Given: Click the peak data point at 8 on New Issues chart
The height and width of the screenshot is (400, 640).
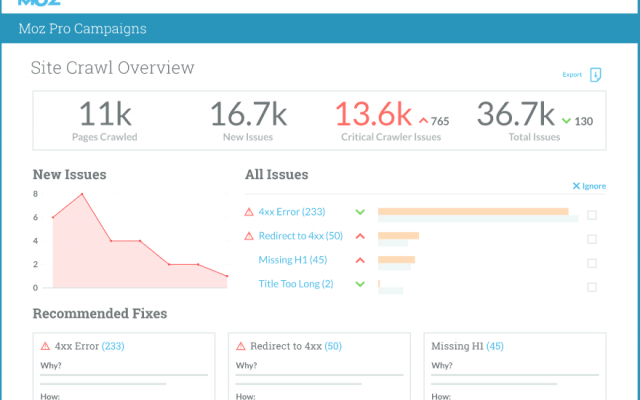Looking at the screenshot, I should click(x=82, y=194).
